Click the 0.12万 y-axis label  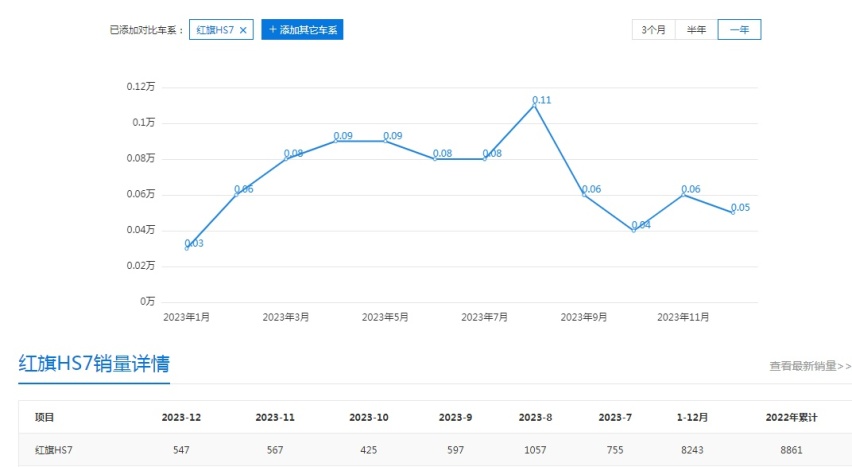[x=141, y=87]
